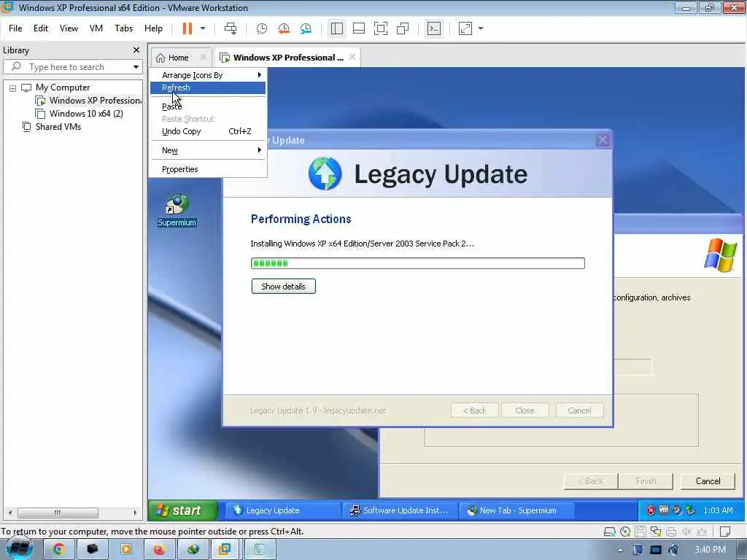Collapse the My Computer tree node
747x560 pixels.
click(13, 88)
